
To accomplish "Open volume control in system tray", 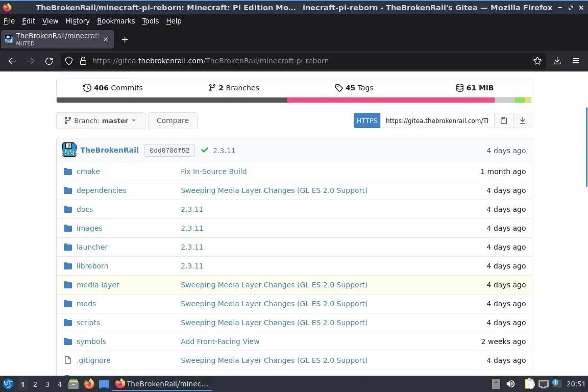I will click(x=510, y=384).
